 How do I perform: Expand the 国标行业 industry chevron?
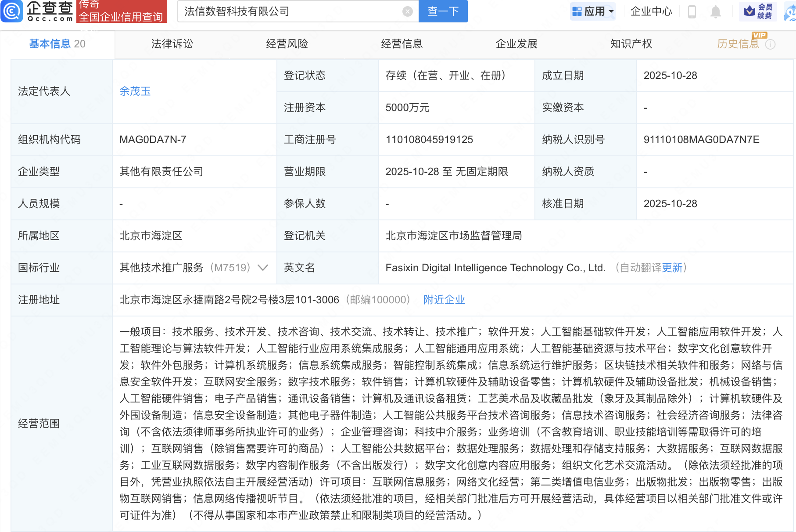coord(263,268)
